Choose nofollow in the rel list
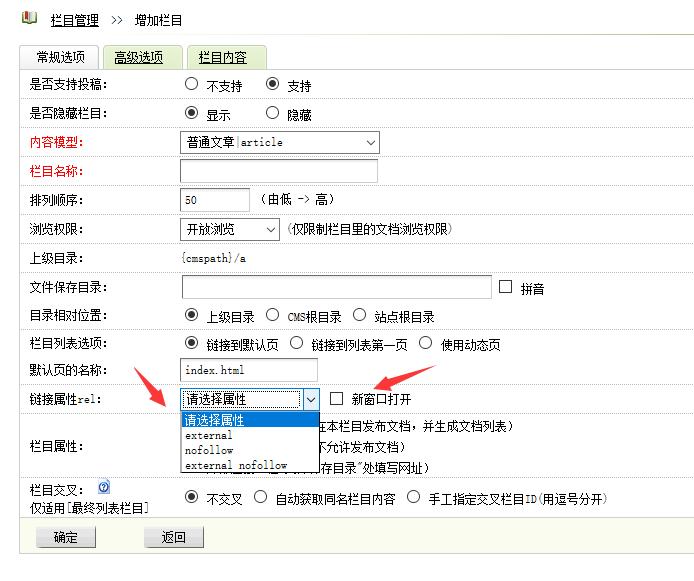Screen dimensions: 694x581 pyautogui.click(x=250, y=450)
